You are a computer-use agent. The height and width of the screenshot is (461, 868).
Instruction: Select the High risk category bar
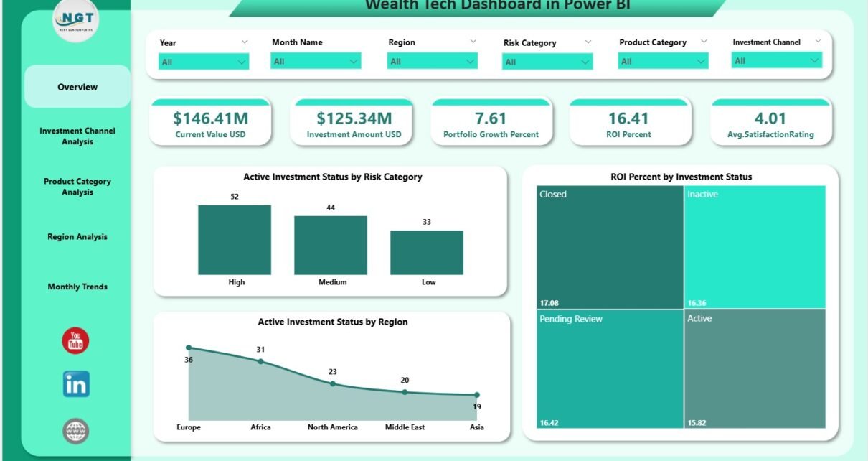(x=235, y=240)
